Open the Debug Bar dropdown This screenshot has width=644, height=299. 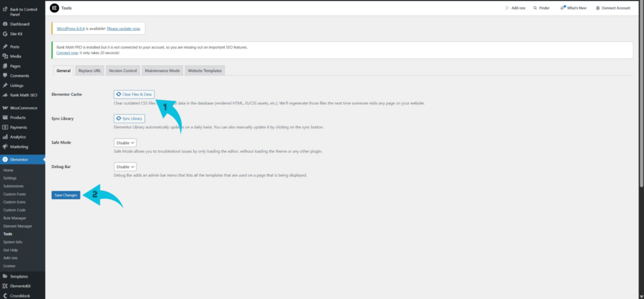(x=125, y=167)
